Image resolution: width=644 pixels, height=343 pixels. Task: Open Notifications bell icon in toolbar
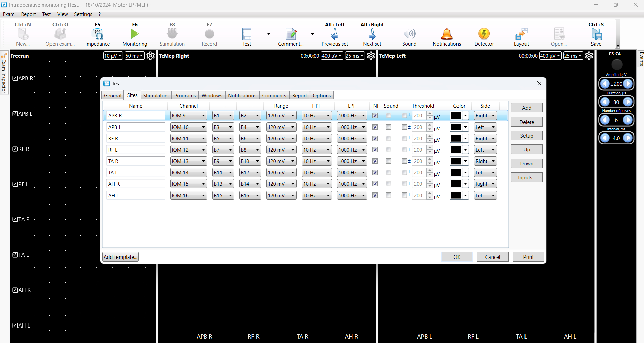447,34
